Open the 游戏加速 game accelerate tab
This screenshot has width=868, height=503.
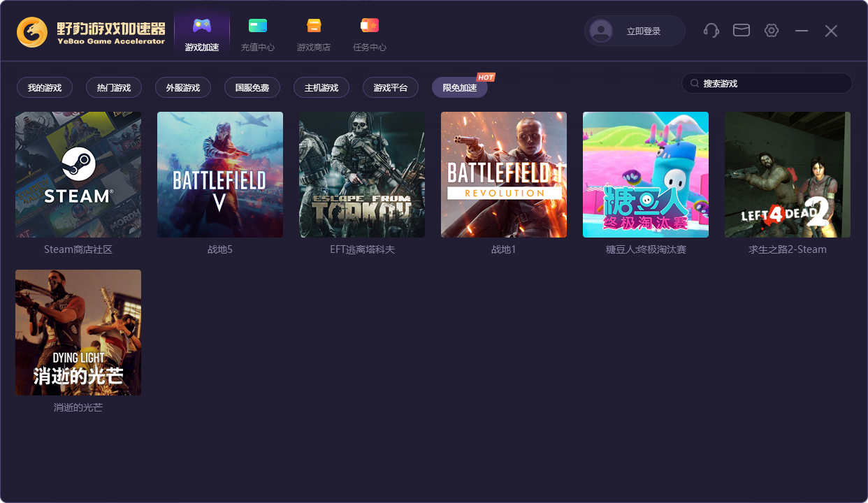pyautogui.click(x=202, y=34)
